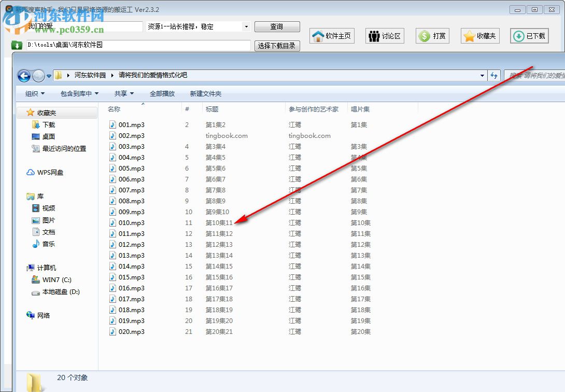Select file 013.mp3
The height and width of the screenshot is (392, 565).
pyautogui.click(x=132, y=255)
